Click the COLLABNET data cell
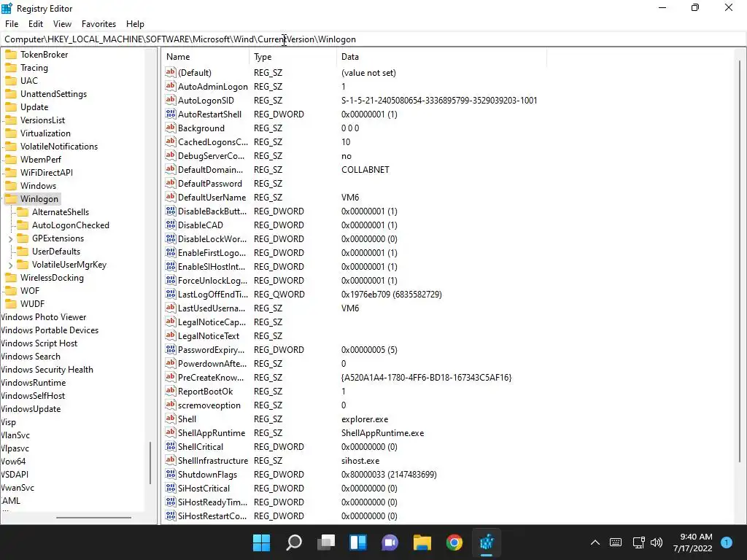 click(x=365, y=169)
